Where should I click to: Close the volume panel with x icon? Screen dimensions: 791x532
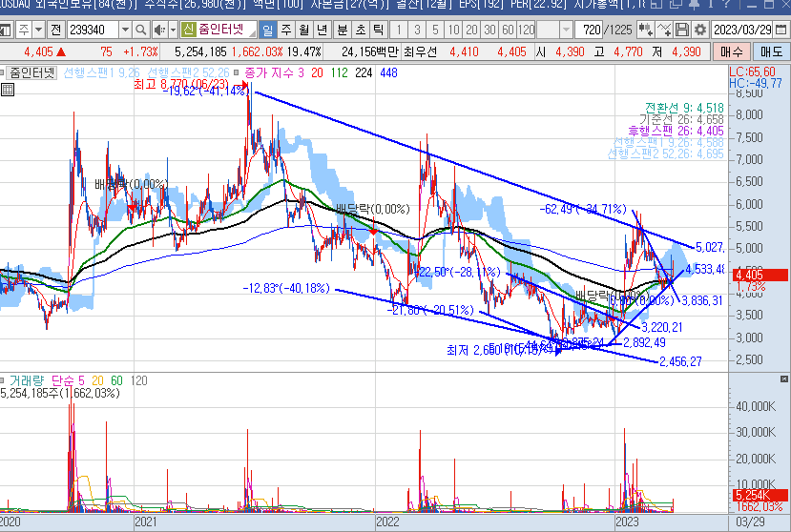click(784, 379)
